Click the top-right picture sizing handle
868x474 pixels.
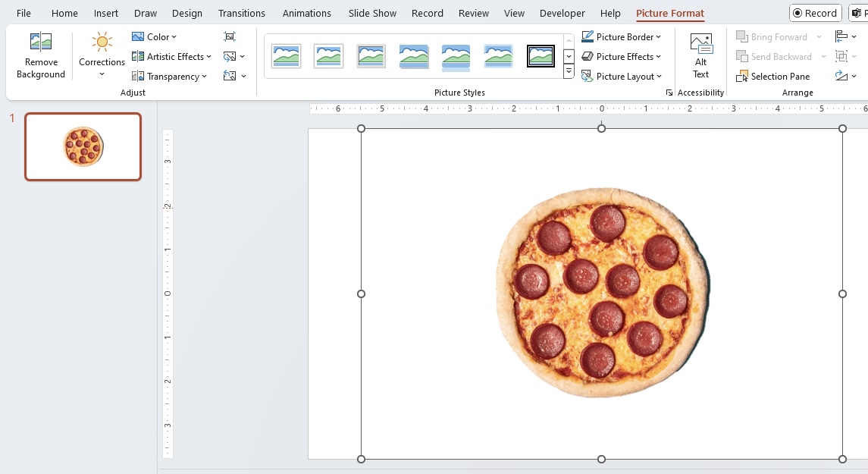pos(842,128)
